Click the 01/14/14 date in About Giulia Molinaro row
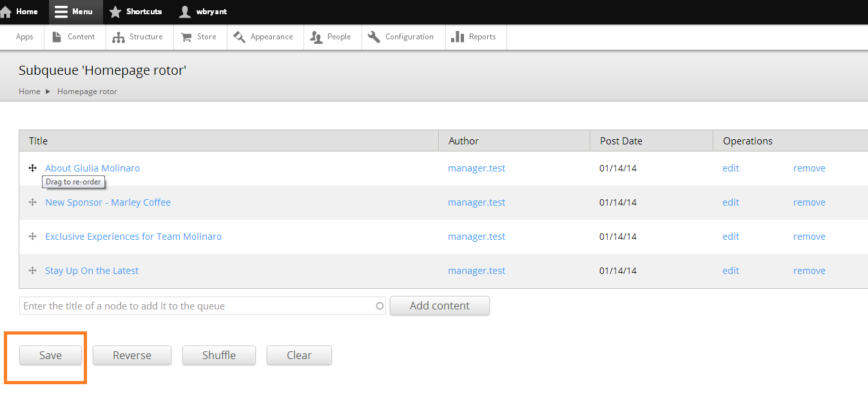Viewport: 868px width, 410px height. click(618, 168)
